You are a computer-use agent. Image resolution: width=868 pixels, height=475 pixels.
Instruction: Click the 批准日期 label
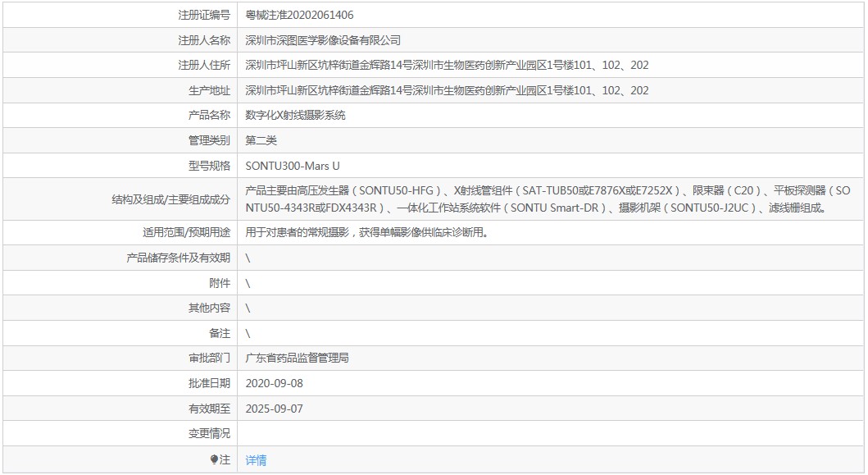click(209, 384)
